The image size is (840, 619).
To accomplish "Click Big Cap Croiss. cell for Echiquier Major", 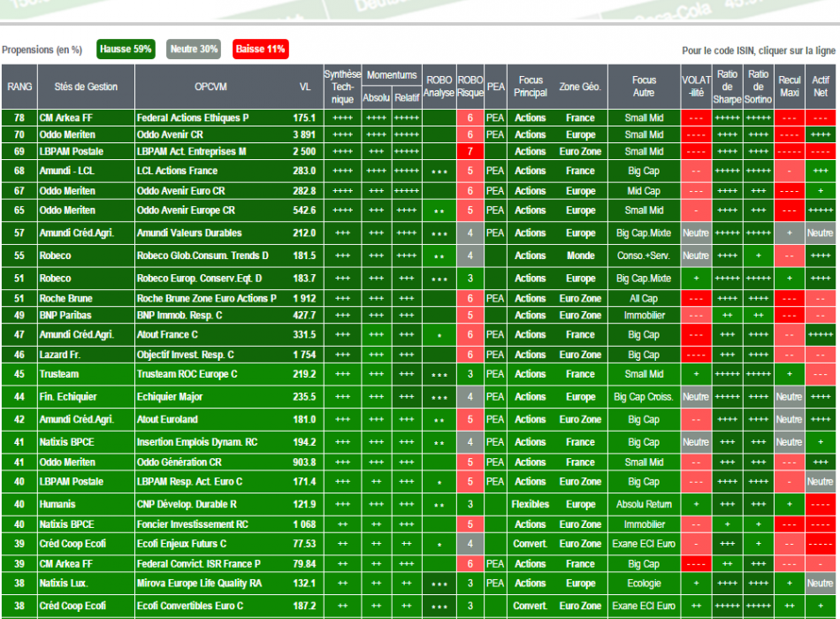I will pos(644,397).
